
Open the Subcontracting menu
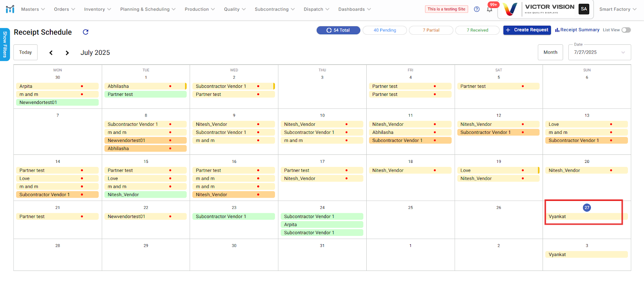pyautogui.click(x=275, y=9)
